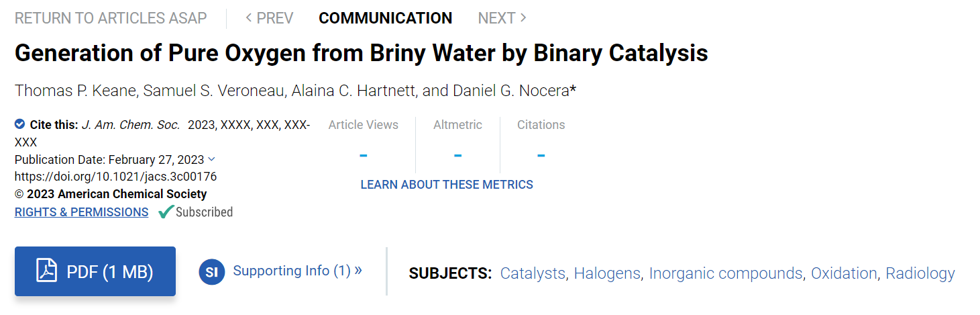
Task: Open the Oxidation subject
Action: [844, 273]
